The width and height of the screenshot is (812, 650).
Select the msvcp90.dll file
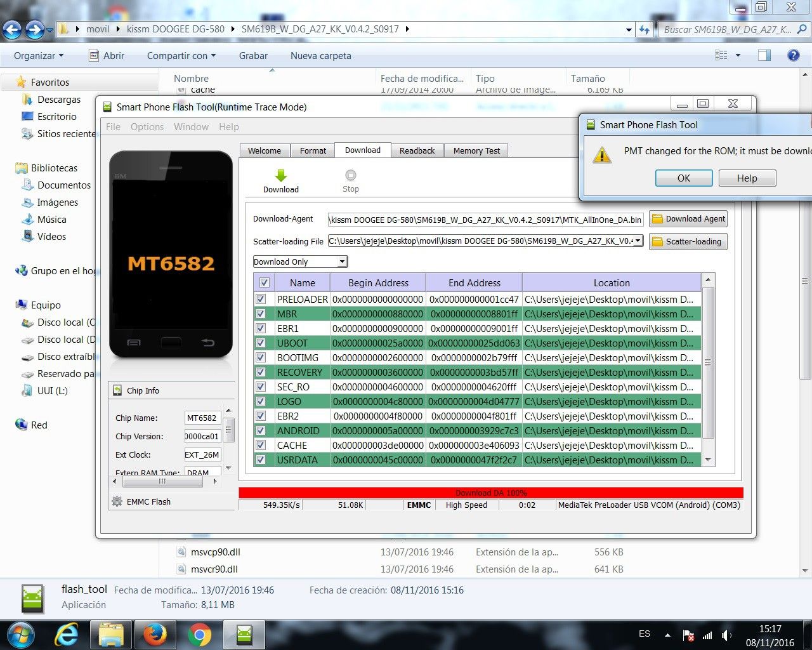[216, 552]
